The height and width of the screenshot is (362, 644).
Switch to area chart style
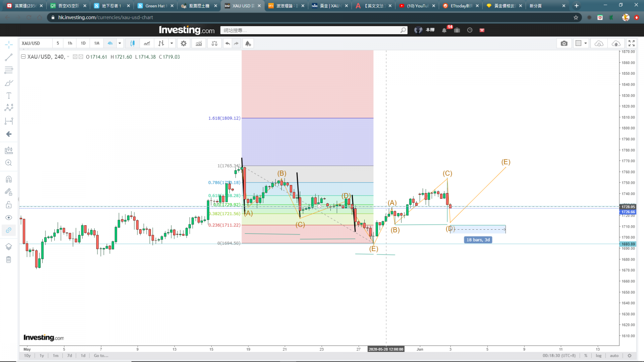[x=147, y=43]
